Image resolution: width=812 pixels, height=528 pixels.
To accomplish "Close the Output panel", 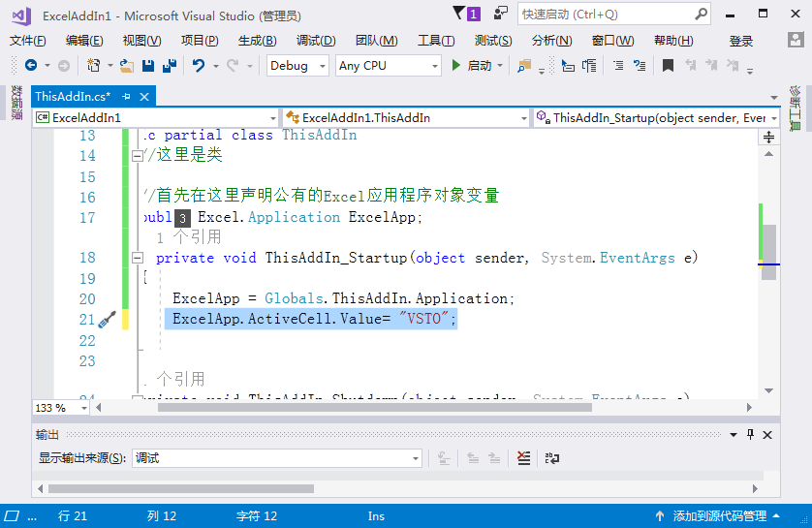I will point(767,435).
